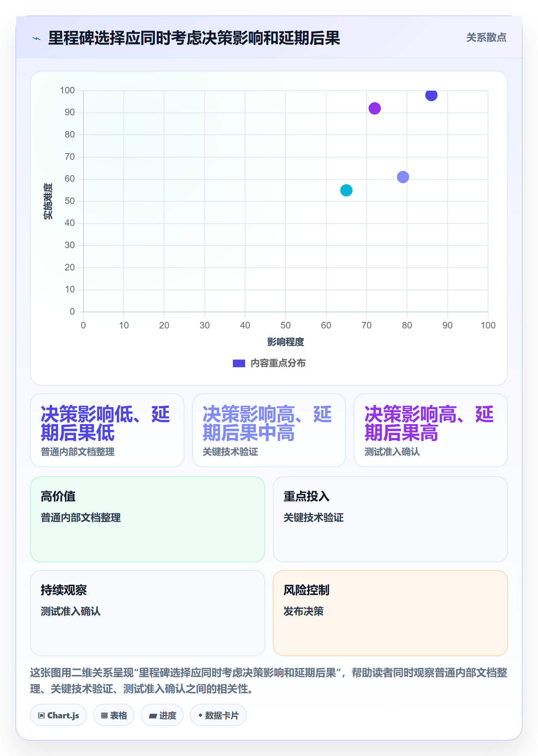Click the main title 里程碑选择应同时考虑决策影响和延期后果

pyautogui.click(x=194, y=38)
